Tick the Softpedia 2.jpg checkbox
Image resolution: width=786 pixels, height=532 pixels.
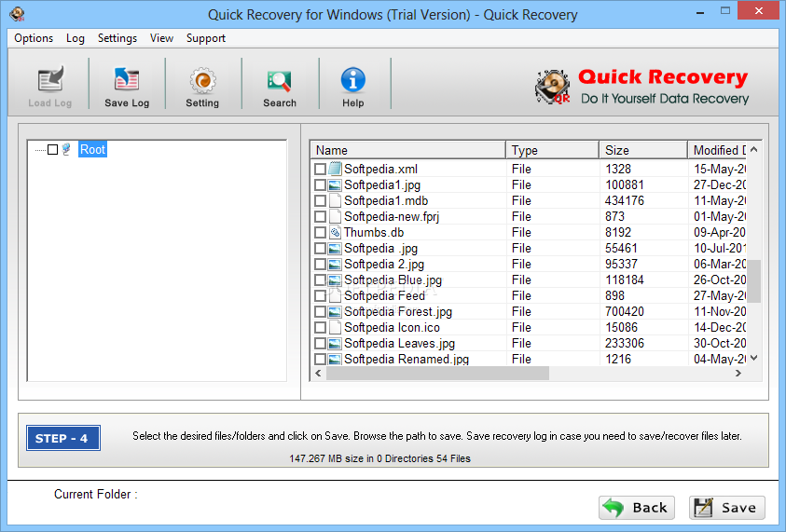click(x=321, y=265)
